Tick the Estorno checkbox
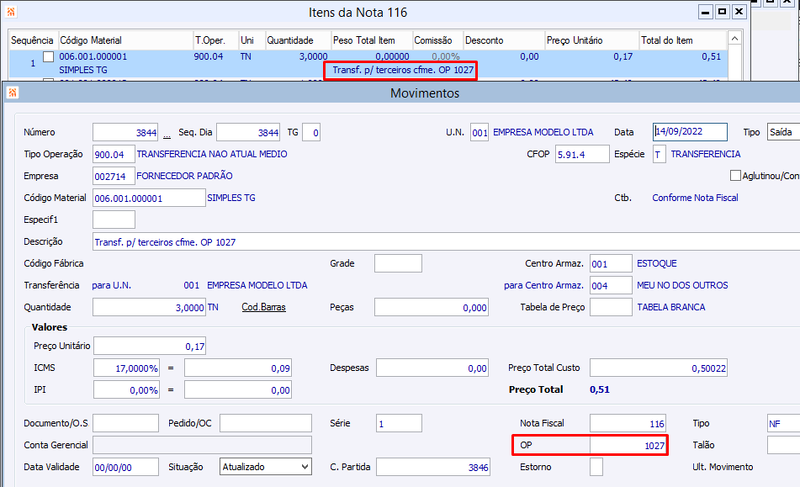Viewport: 800px width, 487px height. click(x=596, y=467)
